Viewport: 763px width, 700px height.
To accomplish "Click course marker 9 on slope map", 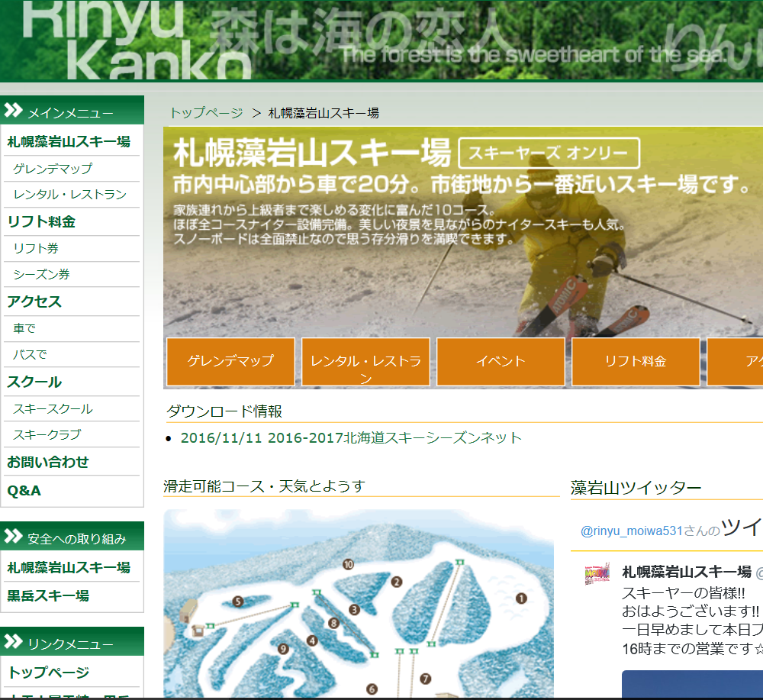I will point(283,649).
